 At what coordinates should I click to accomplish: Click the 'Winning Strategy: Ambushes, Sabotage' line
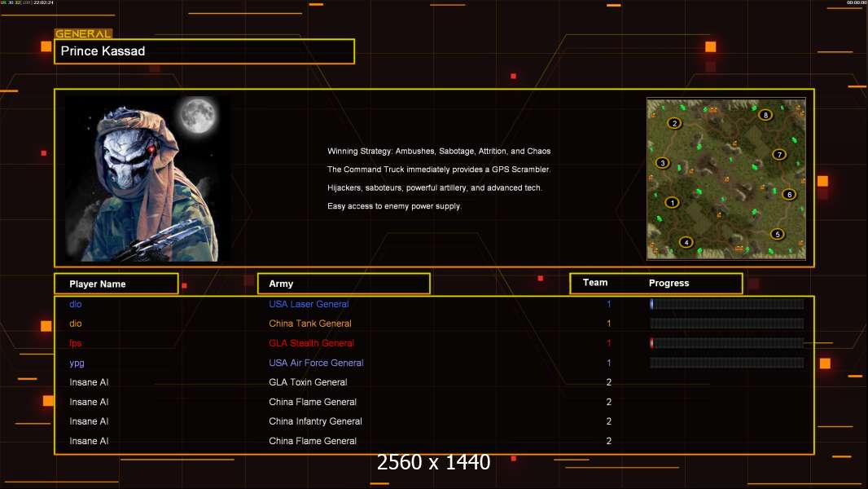[x=439, y=152]
